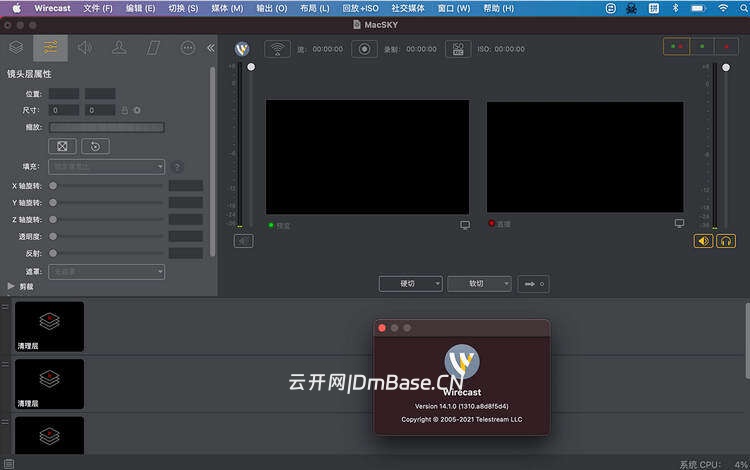Adjust the Z-axis rotation slider
The image size is (750, 470).
53,219
